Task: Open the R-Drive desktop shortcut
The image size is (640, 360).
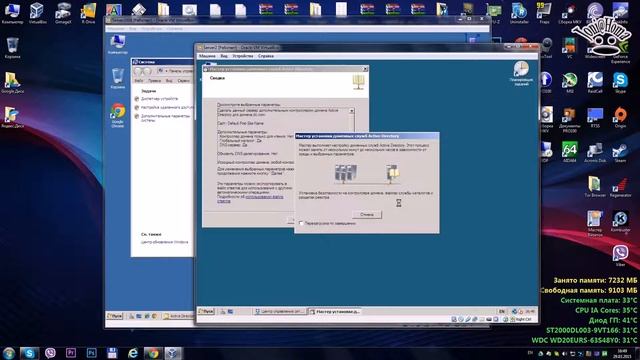Action: [x=88, y=13]
